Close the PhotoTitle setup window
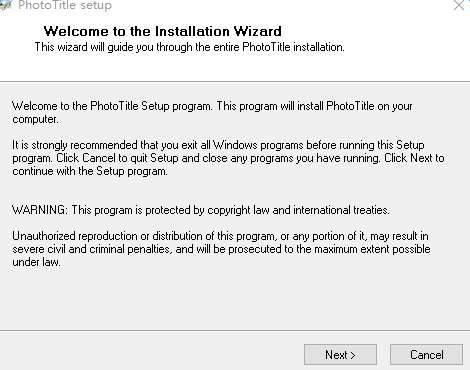The width and height of the screenshot is (470, 370). pos(459,5)
